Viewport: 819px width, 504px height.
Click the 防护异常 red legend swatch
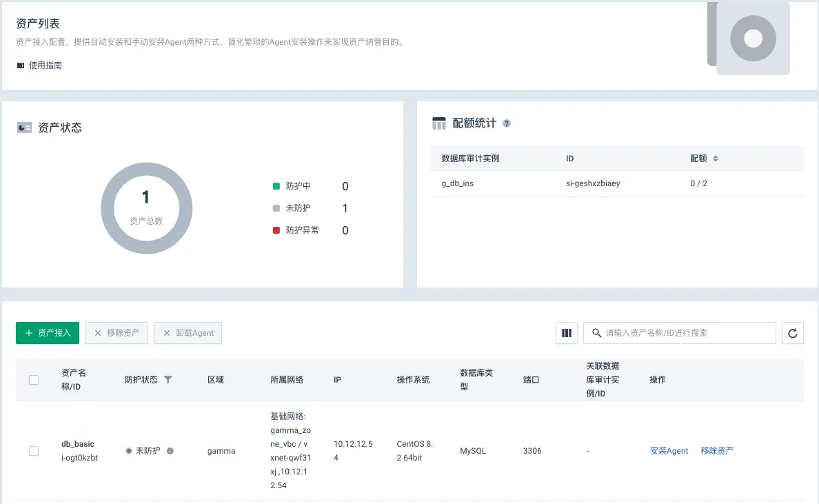(276, 230)
